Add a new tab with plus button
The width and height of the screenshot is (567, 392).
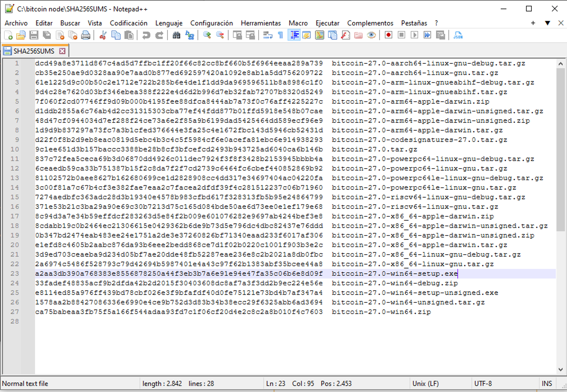[x=533, y=23]
